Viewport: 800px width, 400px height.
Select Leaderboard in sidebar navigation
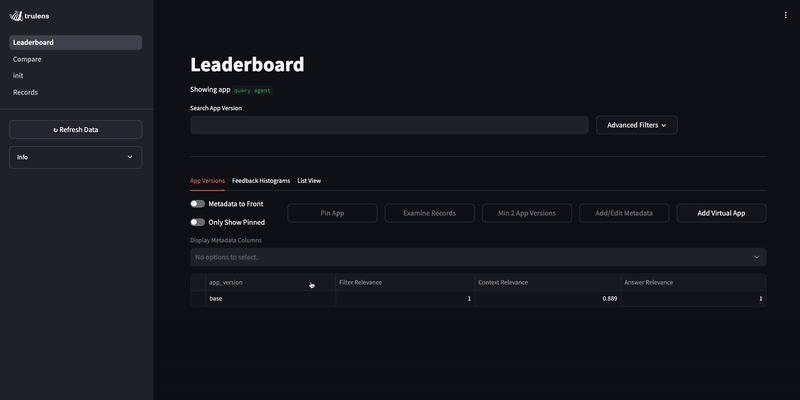coord(33,42)
